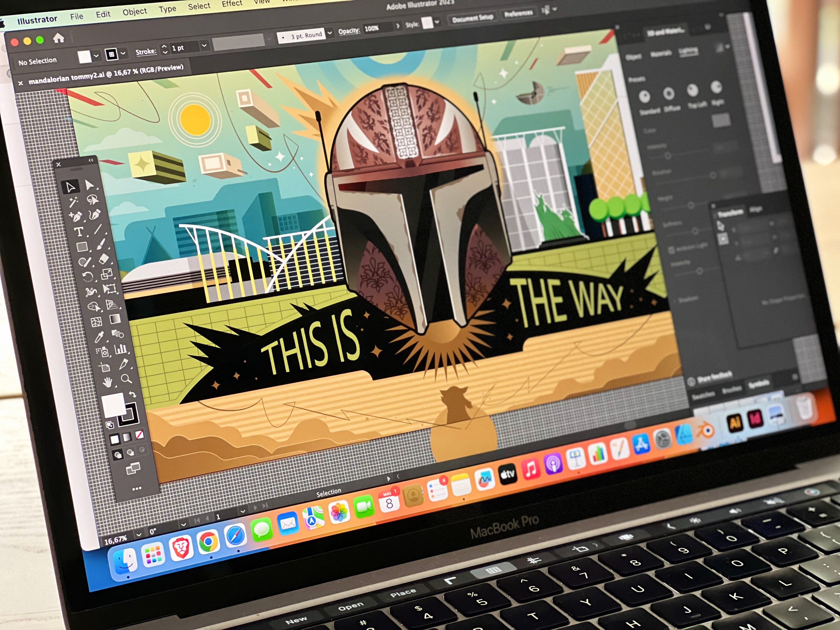Choose the Standard lighting preset
This screenshot has width=840, height=630.
pyautogui.click(x=644, y=97)
